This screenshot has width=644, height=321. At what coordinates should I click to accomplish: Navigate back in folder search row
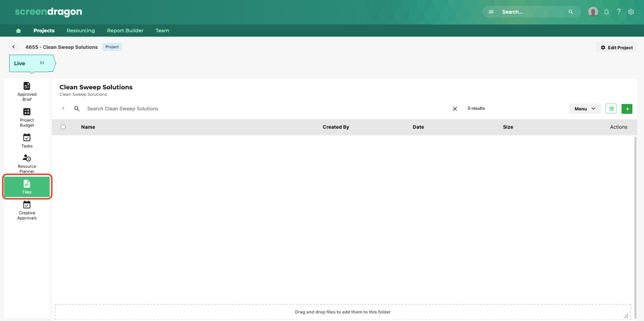click(63, 109)
